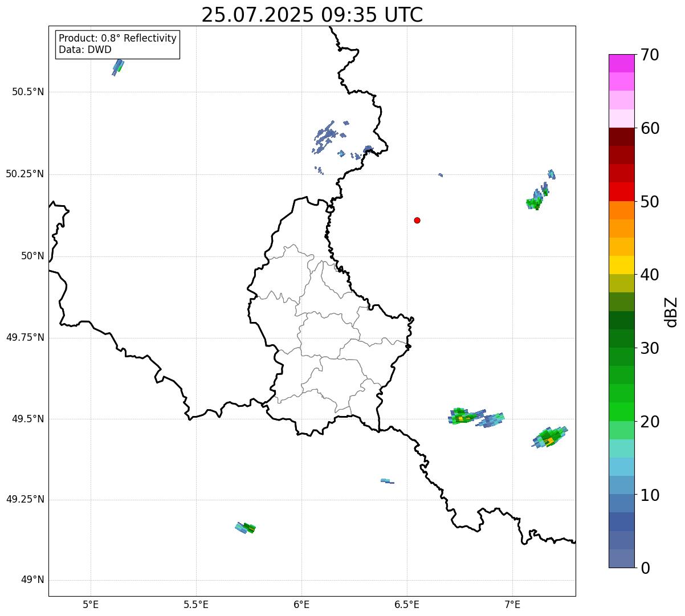This screenshot has height=616, width=685.
Task: Click the green echo near 50.15°N 7.1°E
Action: pos(535,202)
